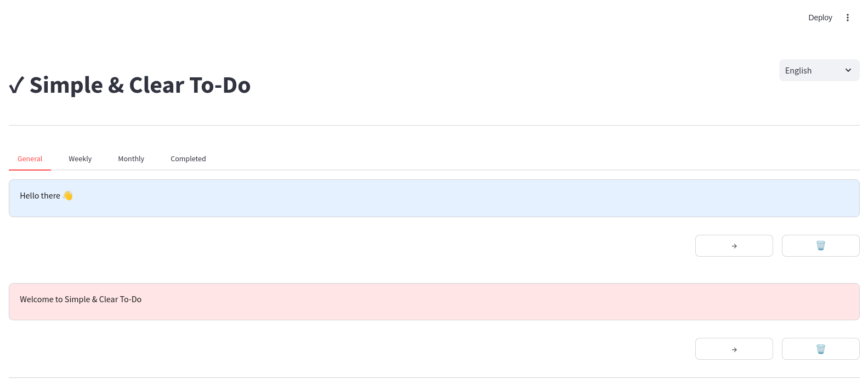Delete the "Hello there" task via trash icon
Image resolution: width=868 pixels, height=379 pixels.
point(820,246)
